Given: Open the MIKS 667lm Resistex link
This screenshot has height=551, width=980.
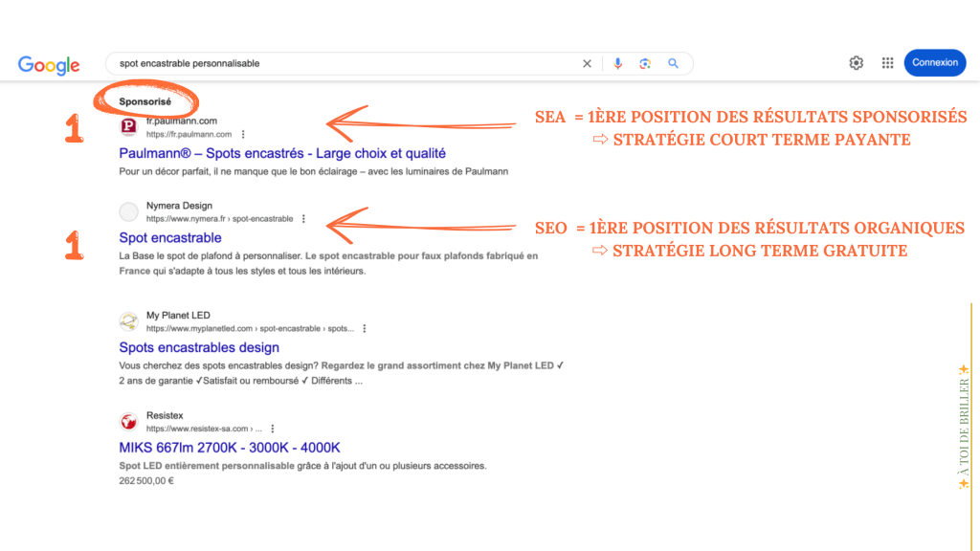Looking at the screenshot, I should point(230,448).
